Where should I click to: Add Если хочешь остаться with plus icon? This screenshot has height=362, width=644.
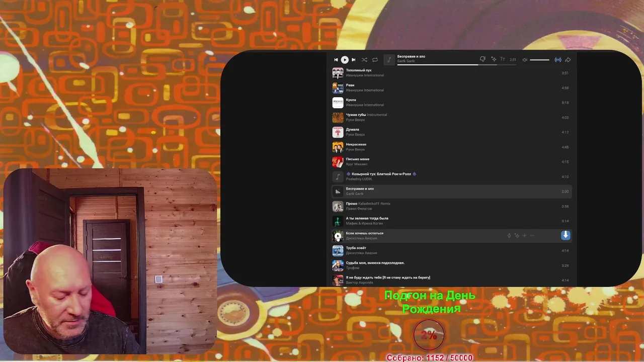(524, 235)
